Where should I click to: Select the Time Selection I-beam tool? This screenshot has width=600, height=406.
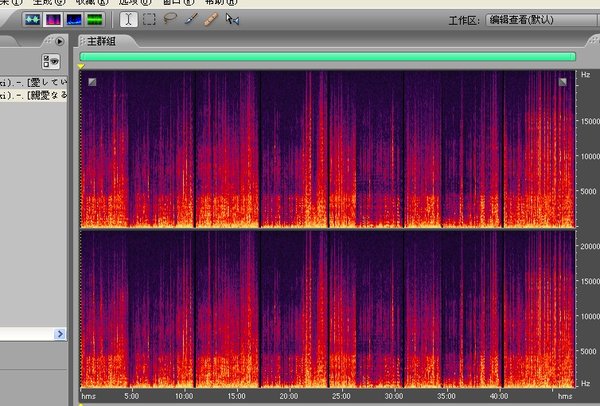(x=128, y=19)
